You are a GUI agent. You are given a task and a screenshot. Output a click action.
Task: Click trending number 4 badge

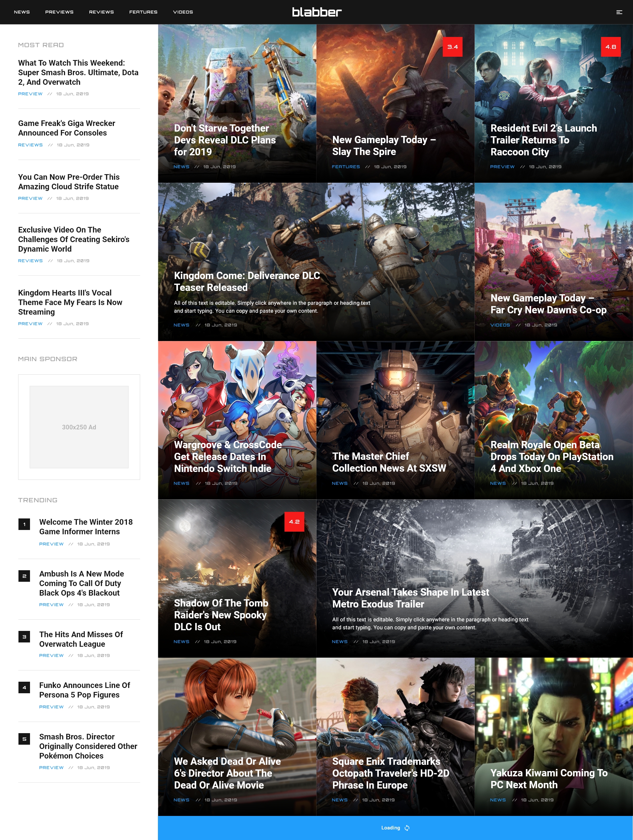[x=24, y=687]
